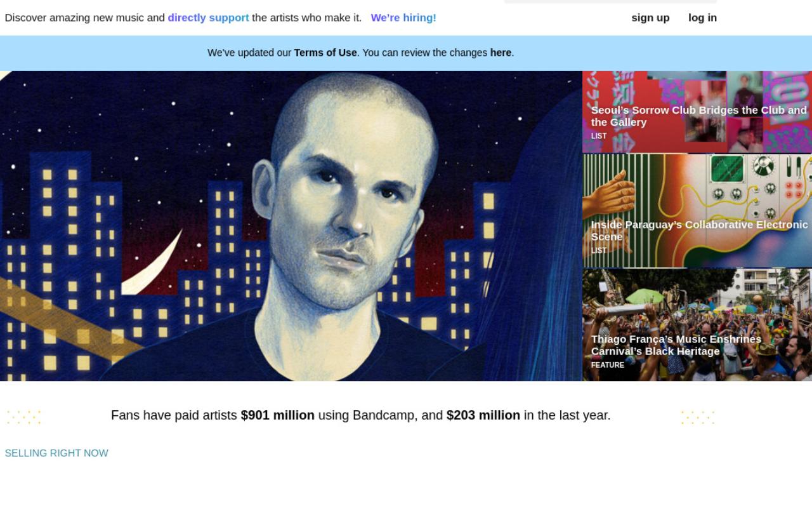This screenshot has height=508, width=812.
Task: Click the left yellow dotted decoration
Action: [x=24, y=417]
